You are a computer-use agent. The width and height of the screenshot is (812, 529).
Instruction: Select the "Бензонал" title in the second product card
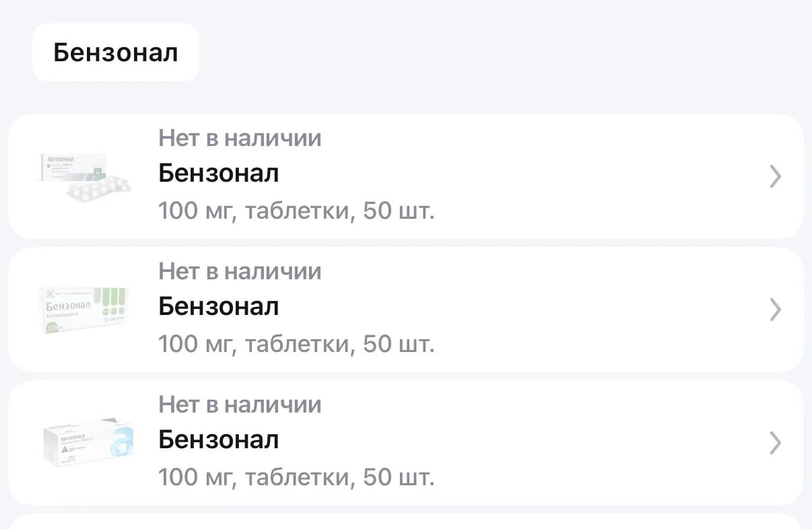218,307
